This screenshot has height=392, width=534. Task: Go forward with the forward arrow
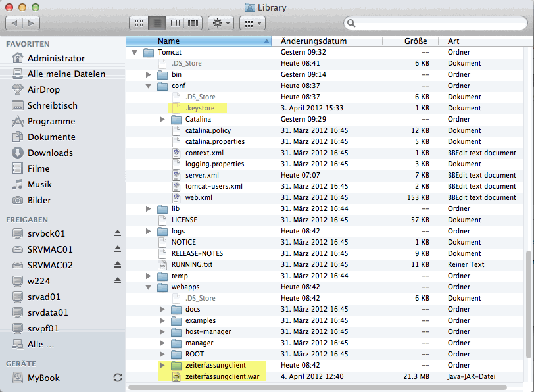pos(31,23)
